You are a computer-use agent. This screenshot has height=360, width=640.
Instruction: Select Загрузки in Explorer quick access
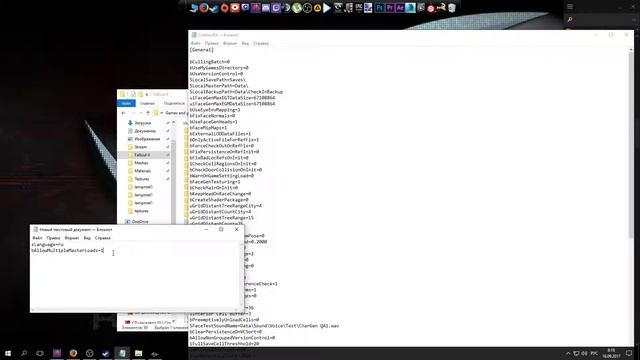[x=143, y=123]
